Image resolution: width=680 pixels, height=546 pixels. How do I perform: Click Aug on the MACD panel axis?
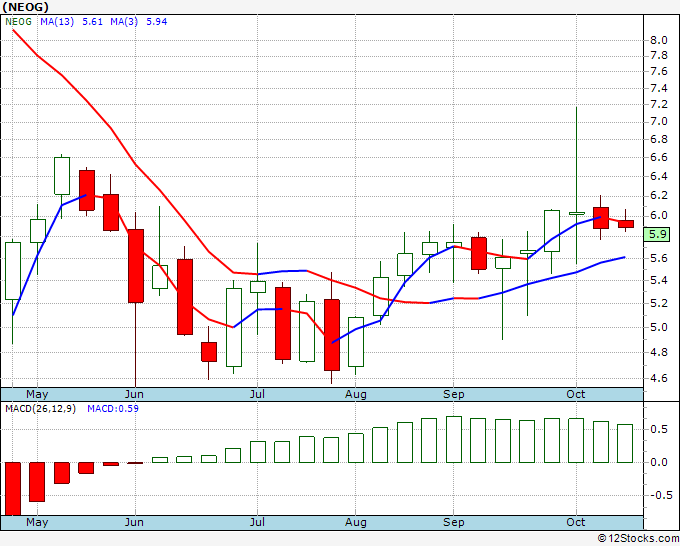click(356, 522)
